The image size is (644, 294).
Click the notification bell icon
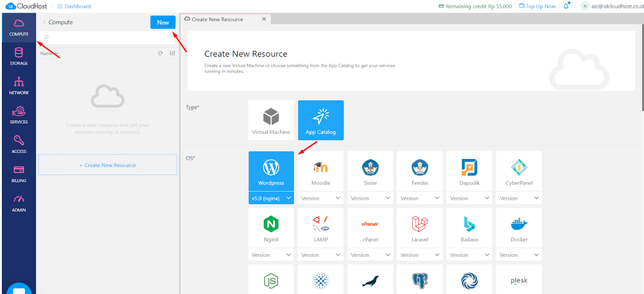[566, 6]
